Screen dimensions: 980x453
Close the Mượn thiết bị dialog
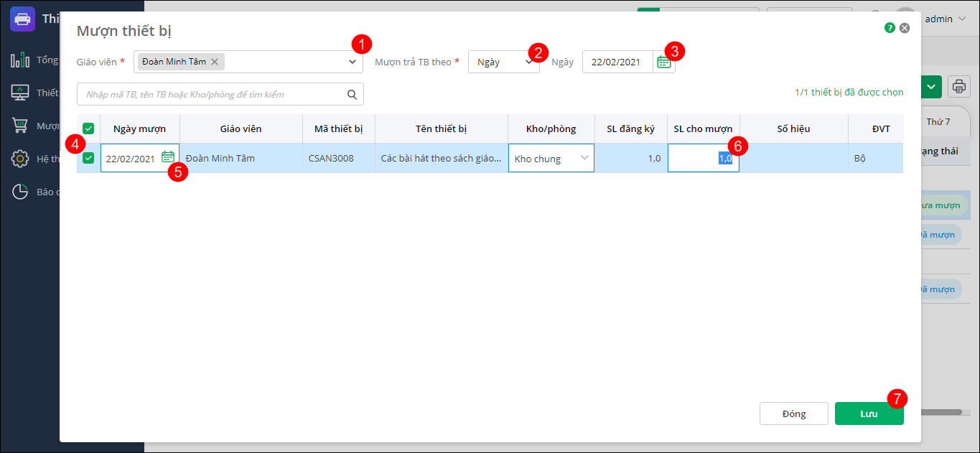click(905, 28)
